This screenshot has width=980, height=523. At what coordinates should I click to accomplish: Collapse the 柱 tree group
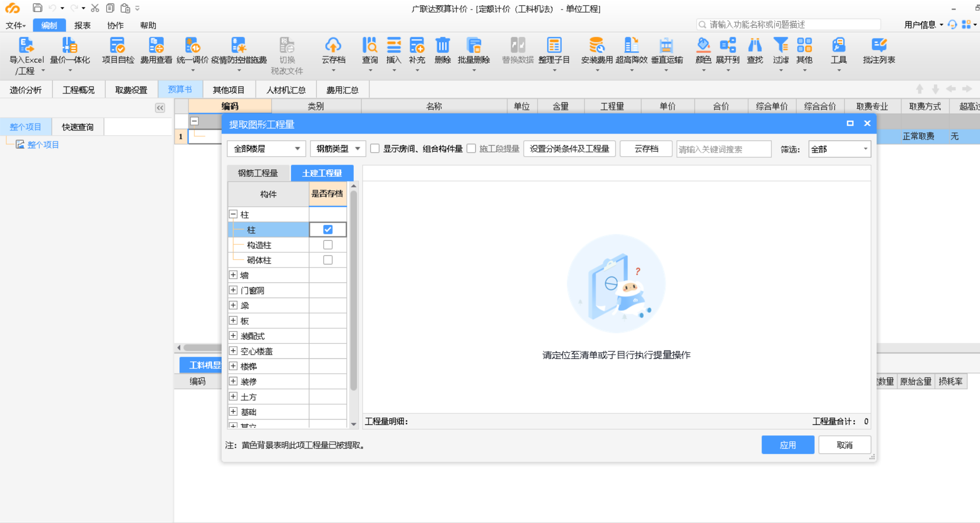[233, 214]
